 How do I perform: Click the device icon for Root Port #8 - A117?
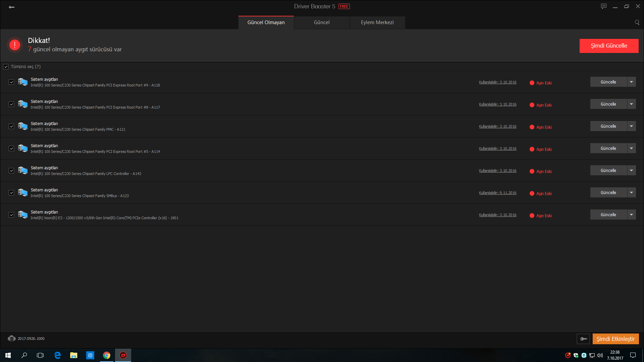click(23, 104)
